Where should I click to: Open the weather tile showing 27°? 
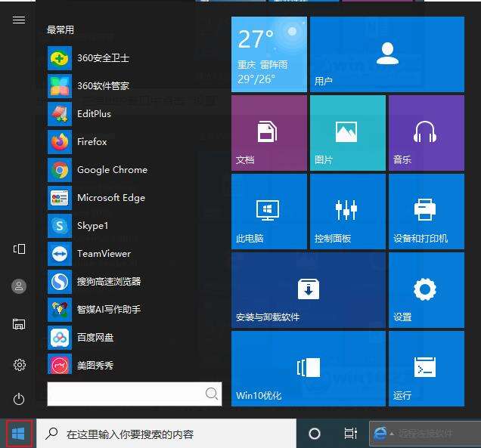click(269, 54)
